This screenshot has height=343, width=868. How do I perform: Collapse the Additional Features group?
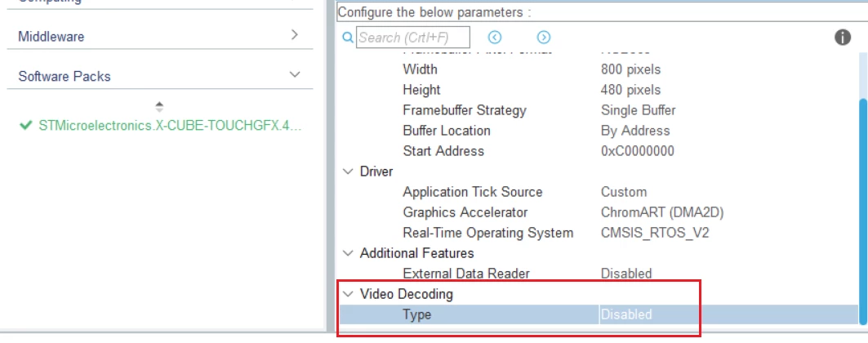point(348,253)
